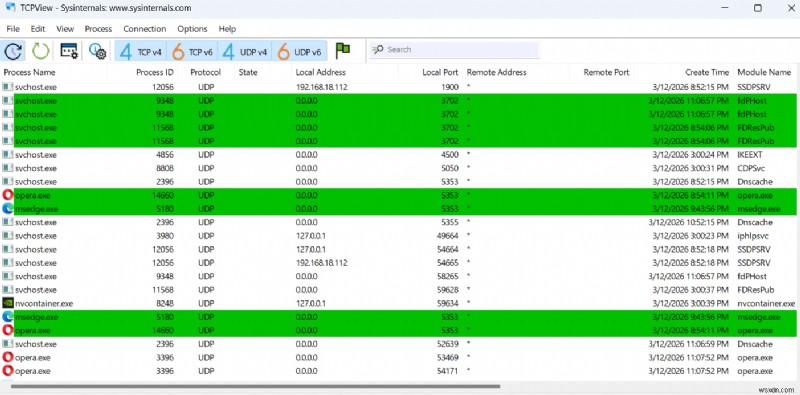This screenshot has height=395, width=800.
Task: Sort by Local Address column header
Action: click(x=320, y=72)
